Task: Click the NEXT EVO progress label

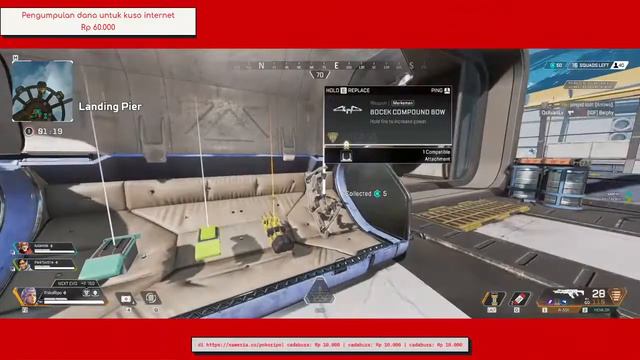Action: click(x=76, y=283)
